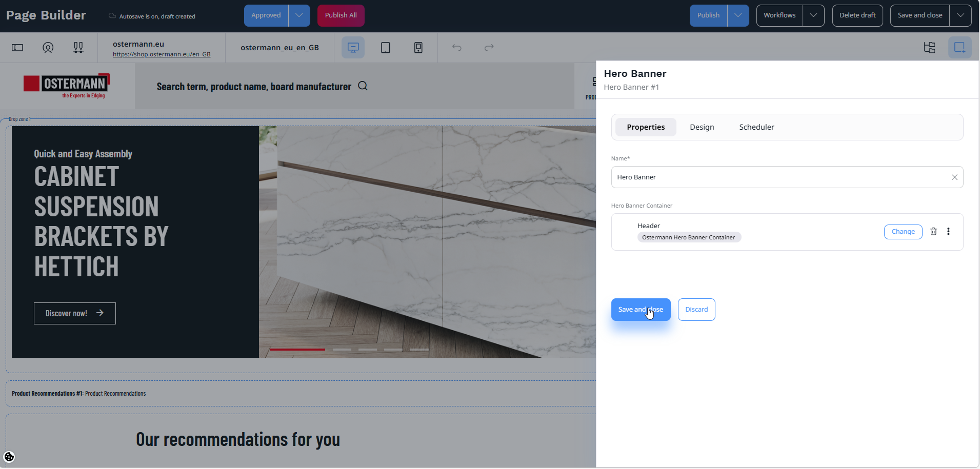Click the A/B test tubes icon

coord(78,48)
